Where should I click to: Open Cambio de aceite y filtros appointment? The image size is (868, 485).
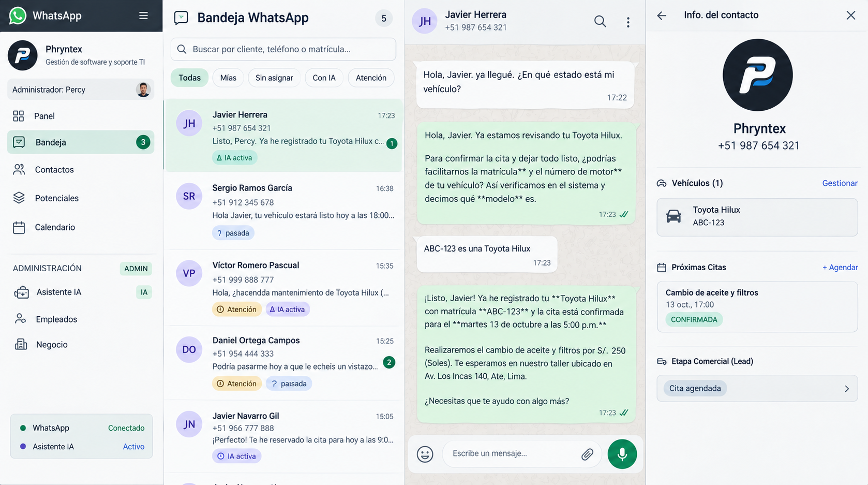757,306
